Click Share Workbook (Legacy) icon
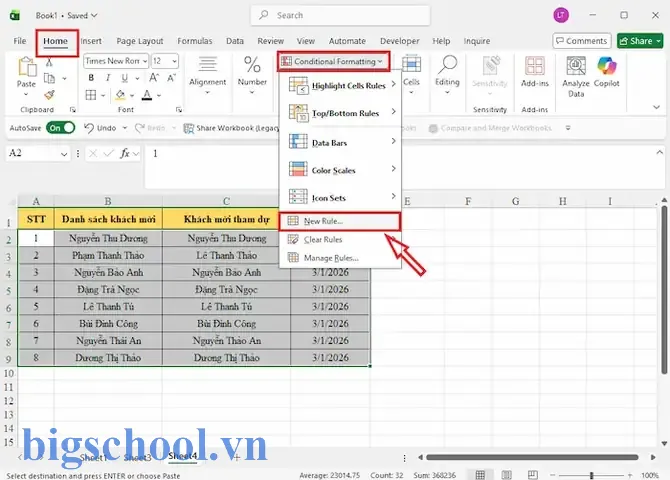This screenshot has height=480, width=670. click(x=188, y=128)
